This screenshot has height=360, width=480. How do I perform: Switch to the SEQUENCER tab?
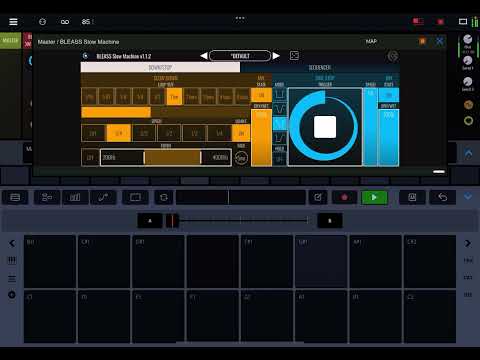(320, 67)
